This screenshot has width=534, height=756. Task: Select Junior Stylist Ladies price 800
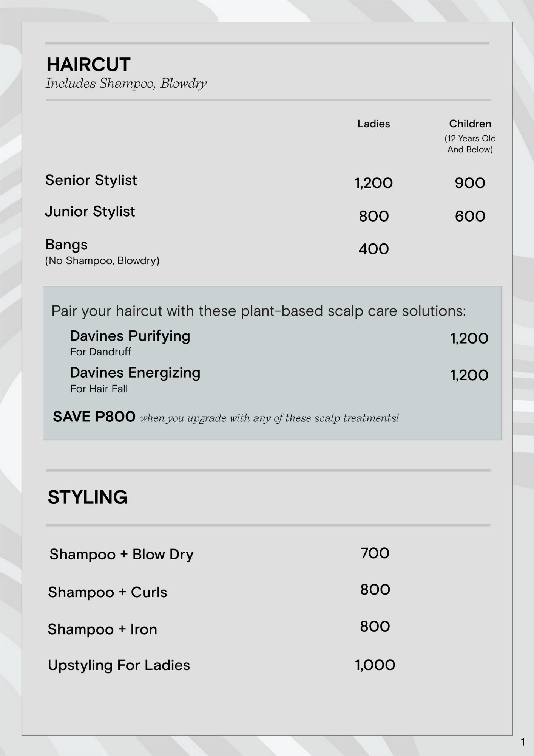tap(373, 216)
